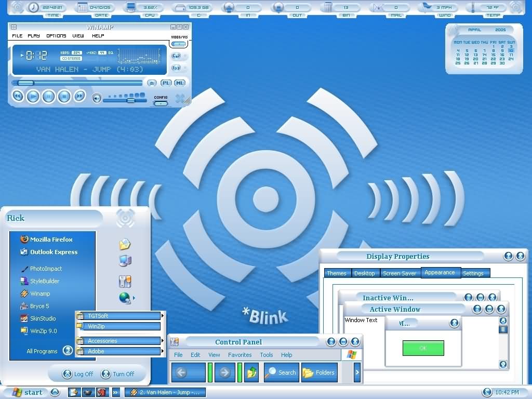Click the StyleBuilder icon in start menu
The image size is (532, 399).
pyautogui.click(x=24, y=281)
